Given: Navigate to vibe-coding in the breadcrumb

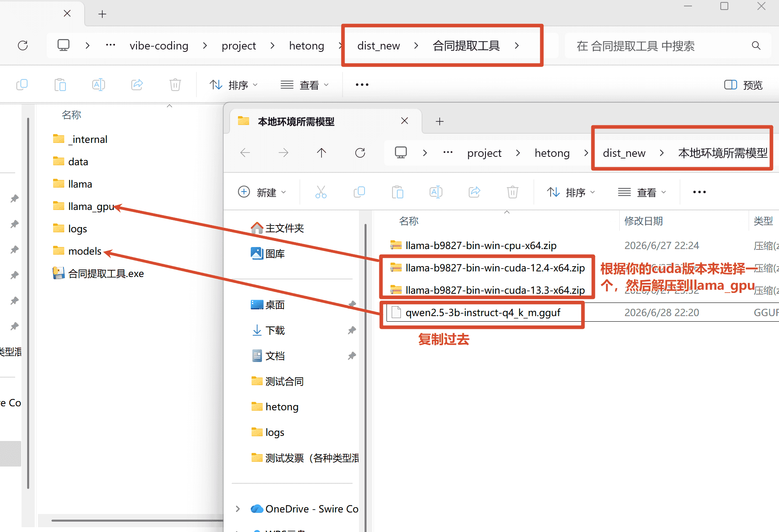Looking at the screenshot, I should [159, 46].
